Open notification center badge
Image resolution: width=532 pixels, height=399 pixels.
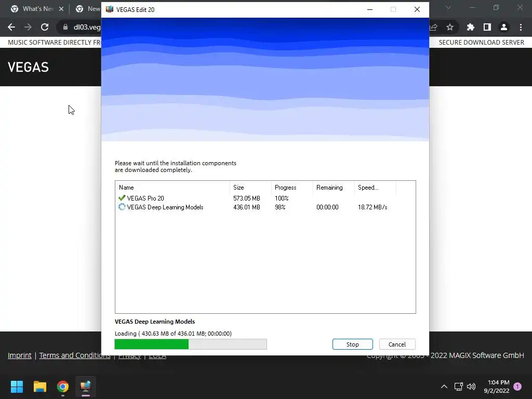pos(517,387)
